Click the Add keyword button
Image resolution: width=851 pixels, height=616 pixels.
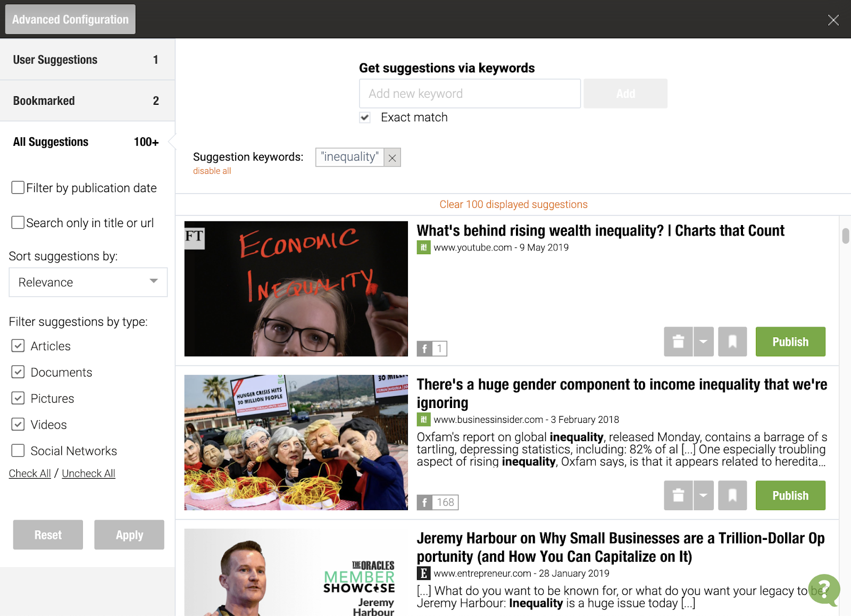click(x=625, y=94)
